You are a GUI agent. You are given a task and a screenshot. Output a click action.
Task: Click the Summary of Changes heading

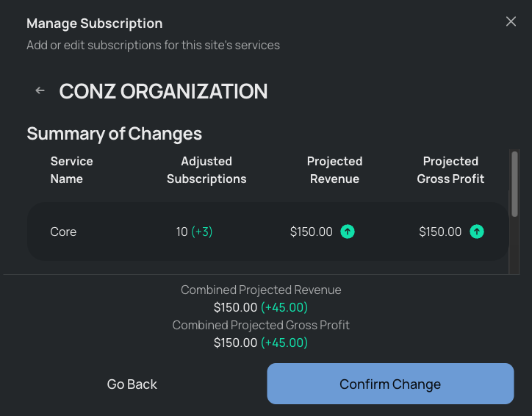tap(115, 134)
